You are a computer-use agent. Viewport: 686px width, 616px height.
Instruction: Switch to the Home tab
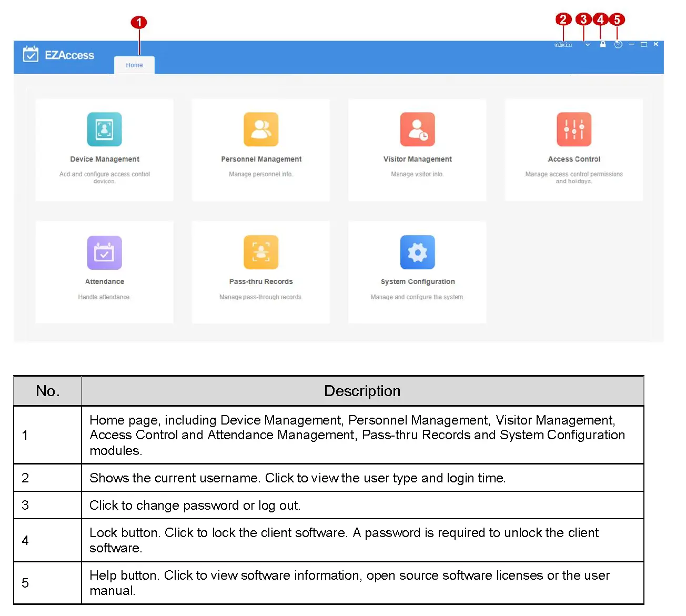tap(134, 65)
